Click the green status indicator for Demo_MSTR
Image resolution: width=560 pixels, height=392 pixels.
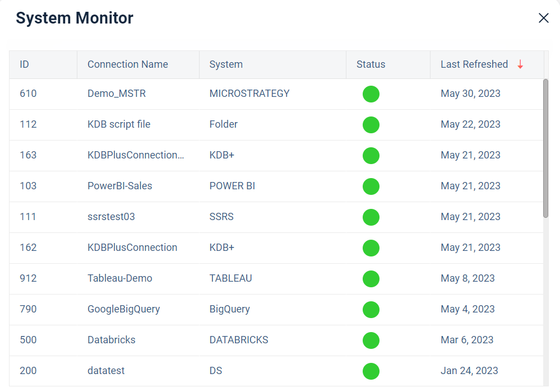(371, 94)
